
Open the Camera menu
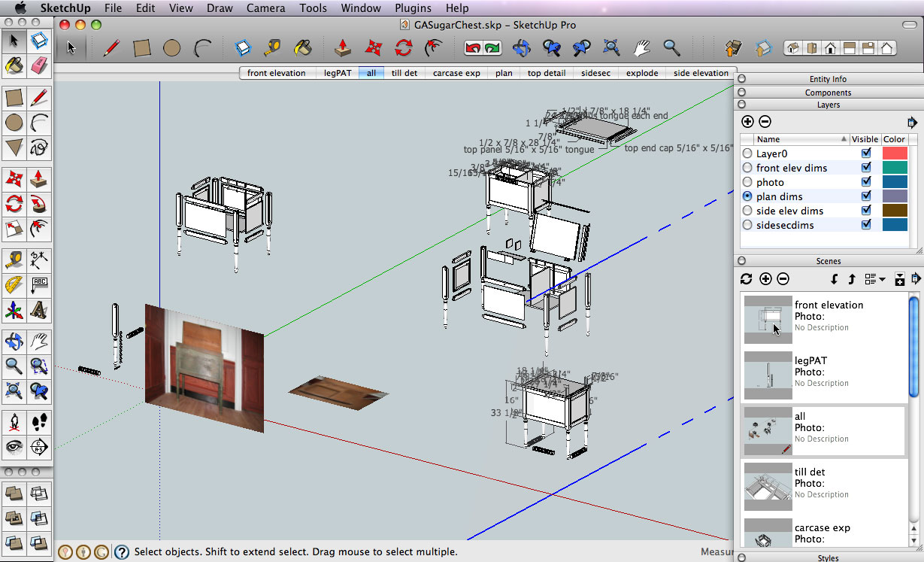coord(266,8)
